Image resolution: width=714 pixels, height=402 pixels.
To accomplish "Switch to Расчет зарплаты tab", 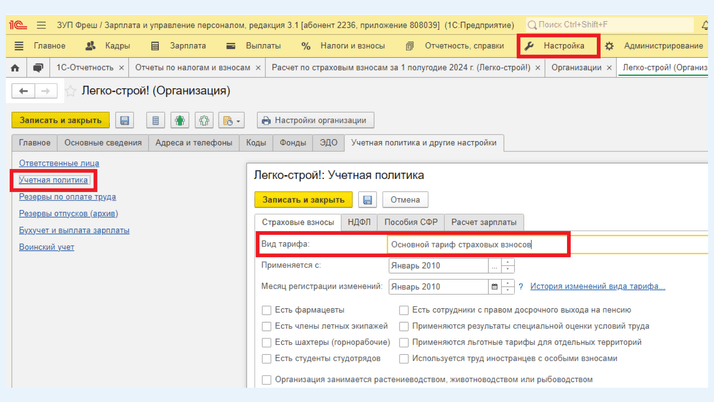I will [x=484, y=222].
